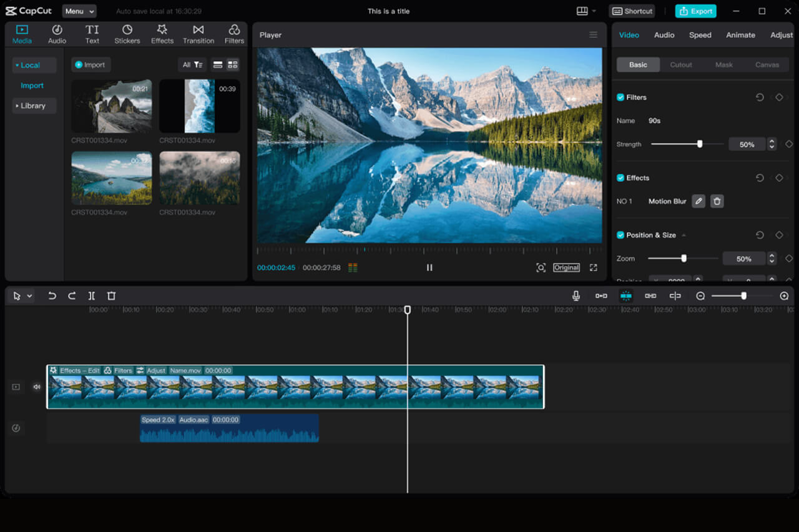
Task: Open the Stickers panel
Action: point(127,34)
